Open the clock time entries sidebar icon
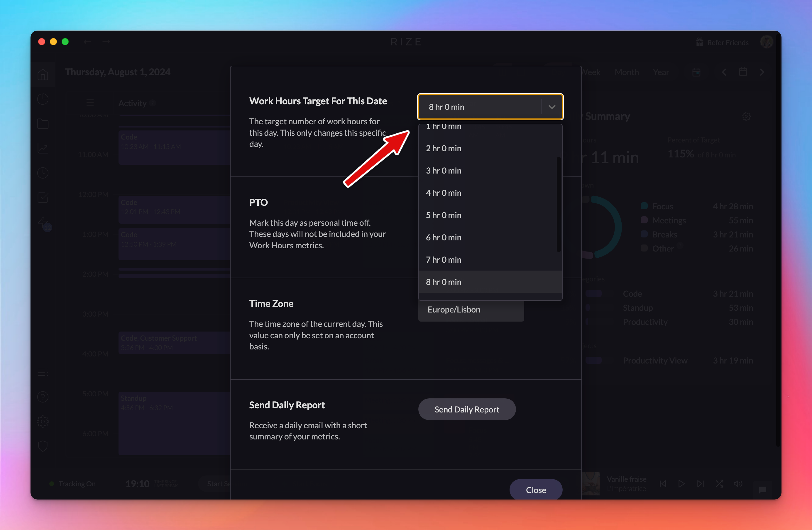 click(x=43, y=173)
